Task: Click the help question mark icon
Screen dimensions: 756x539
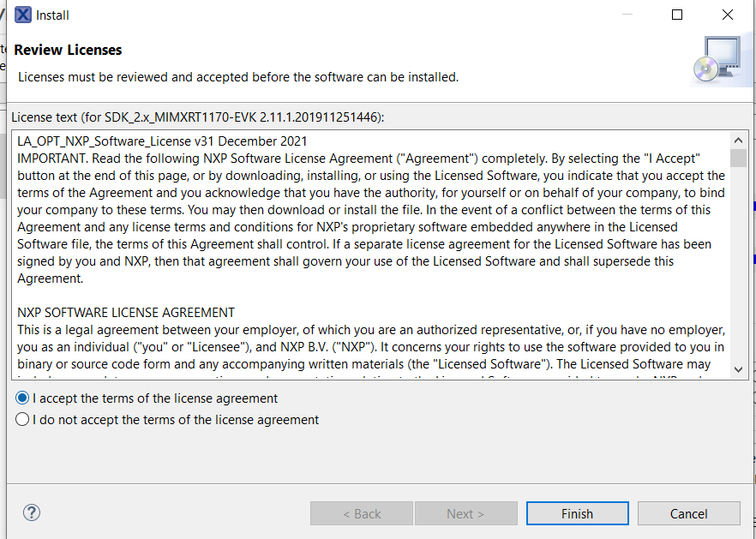Action: [32, 512]
